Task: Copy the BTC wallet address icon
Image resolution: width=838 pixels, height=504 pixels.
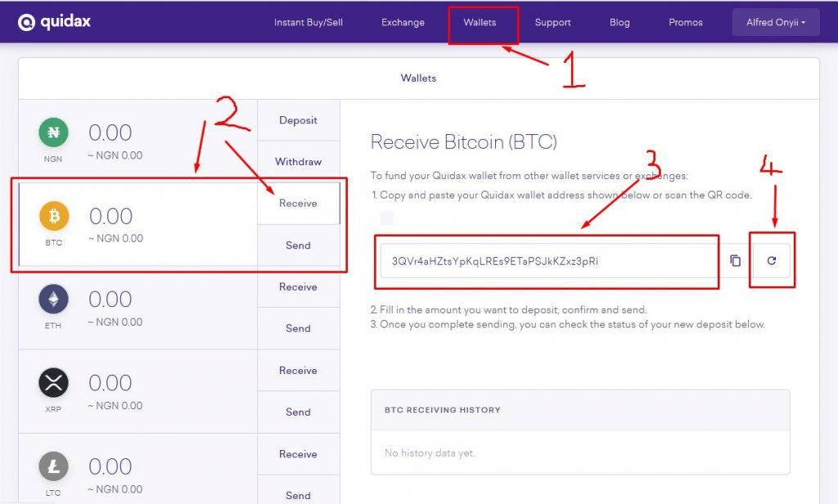Action: click(736, 260)
